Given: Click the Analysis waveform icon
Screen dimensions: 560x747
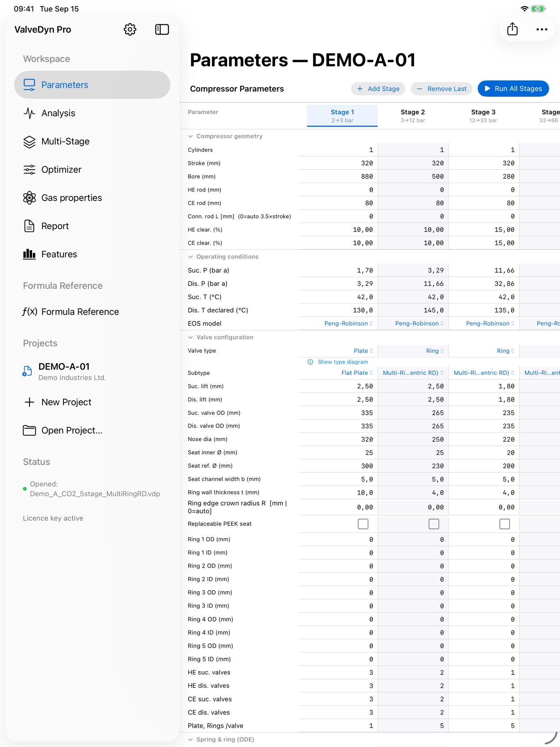Looking at the screenshot, I should (29, 113).
